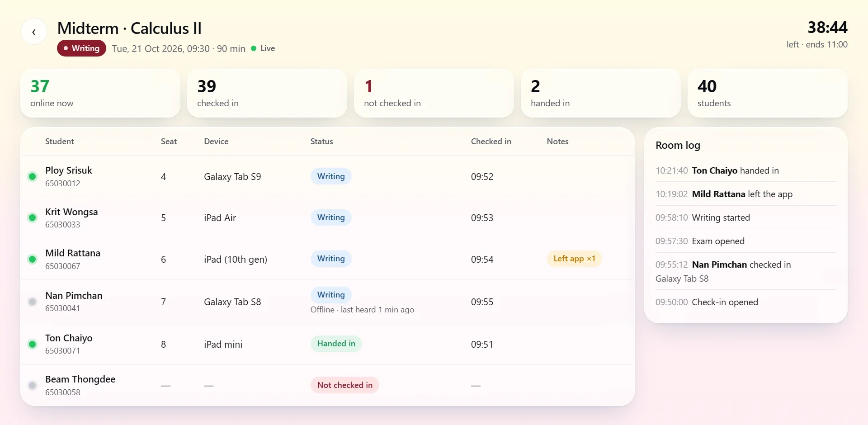Click Krit Wongsa's green online dot
The height and width of the screenshot is (425, 868).
[32, 218]
